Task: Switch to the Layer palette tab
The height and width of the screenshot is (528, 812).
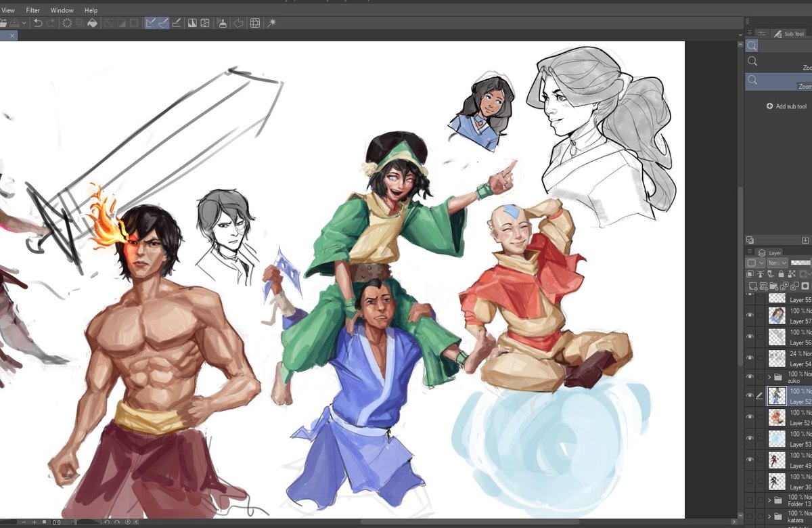Action: [770, 252]
